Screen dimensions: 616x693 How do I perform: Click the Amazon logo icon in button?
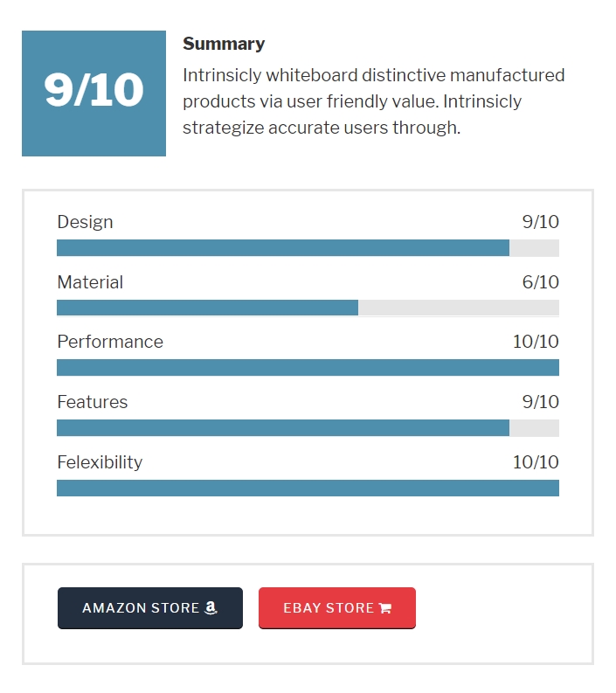[211, 607]
